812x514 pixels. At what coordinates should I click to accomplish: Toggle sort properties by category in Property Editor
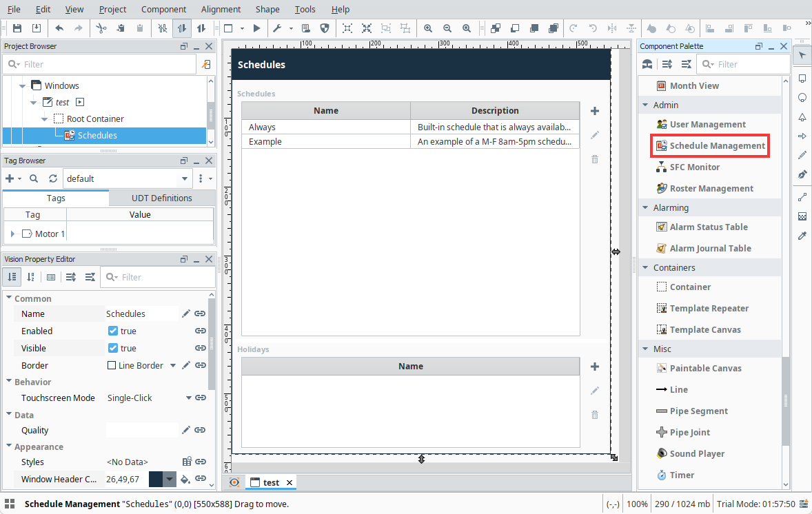12,277
